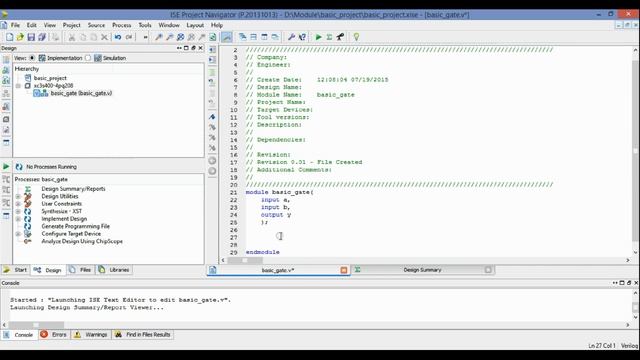This screenshot has height=360, width=640.
Task: Save the file with the floppy icon
Action: tap(31, 37)
